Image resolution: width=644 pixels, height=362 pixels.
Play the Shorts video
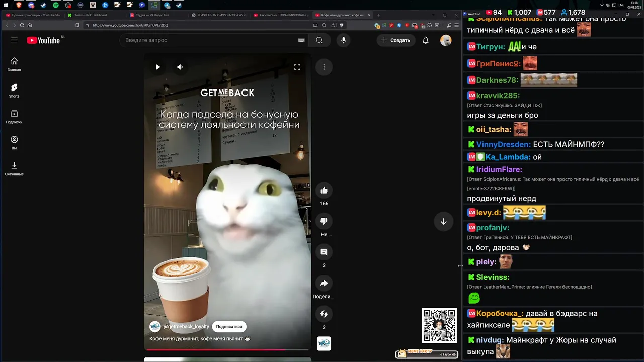pyautogui.click(x=158, y=67)
